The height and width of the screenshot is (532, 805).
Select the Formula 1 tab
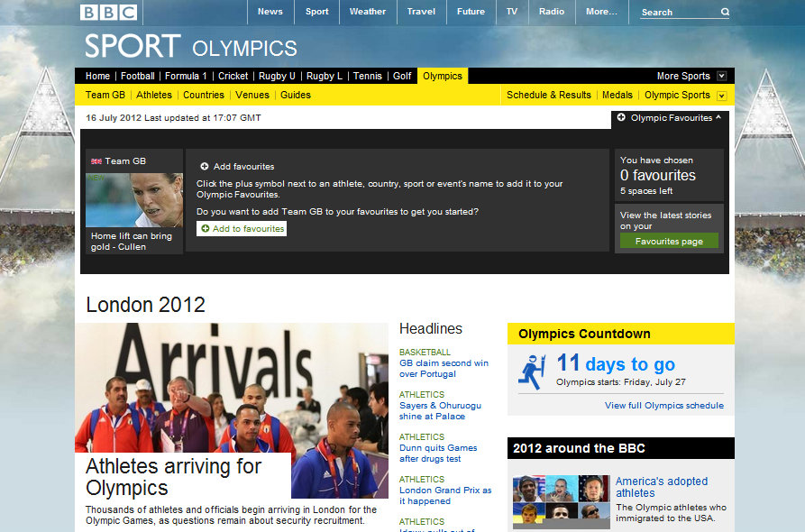click(x=186, y=76)
